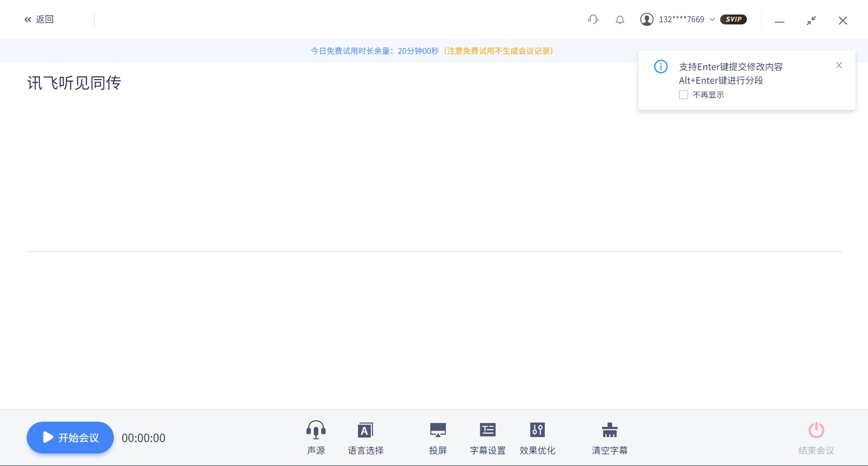Expand the account dropdown arrow
Viewport: 868px width, 466px height.
(712, 19)
